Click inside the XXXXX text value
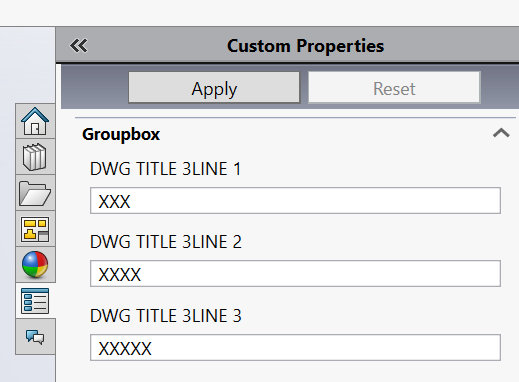The width and height of the screenshot is (519, 382). pos(125,349)
